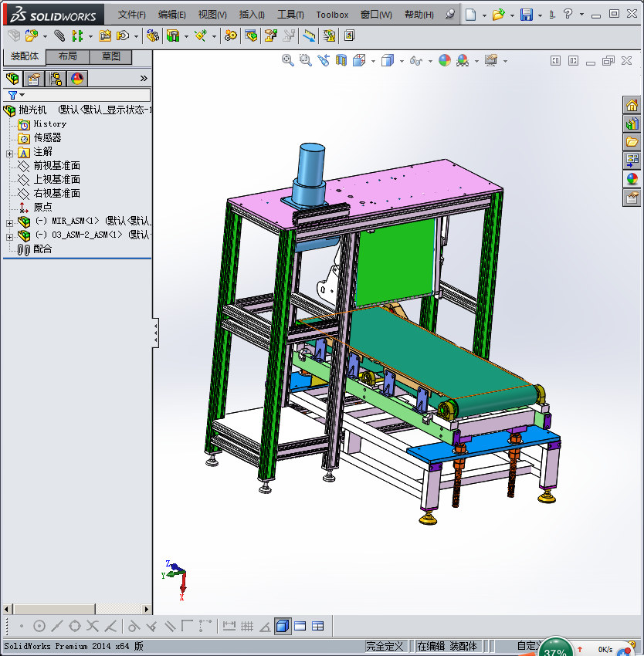Expand the MIR_ASM<1> tree node

click(9, 223)
